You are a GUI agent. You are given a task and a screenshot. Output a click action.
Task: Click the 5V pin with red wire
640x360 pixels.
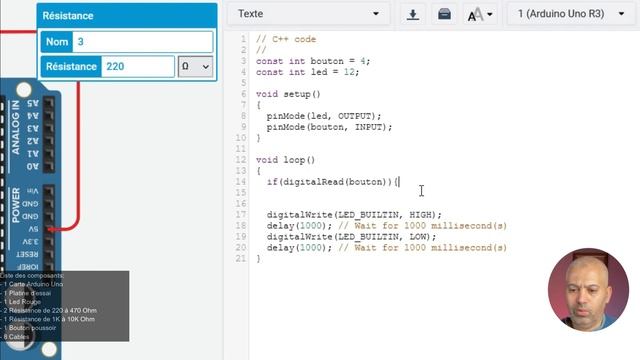click(x=49, y=229)
